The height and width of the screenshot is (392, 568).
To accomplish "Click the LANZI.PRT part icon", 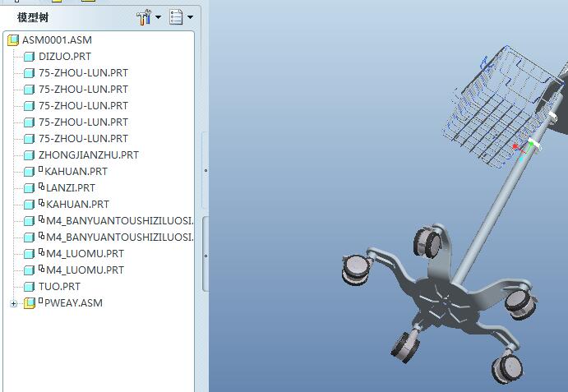I will pos(29,188).
